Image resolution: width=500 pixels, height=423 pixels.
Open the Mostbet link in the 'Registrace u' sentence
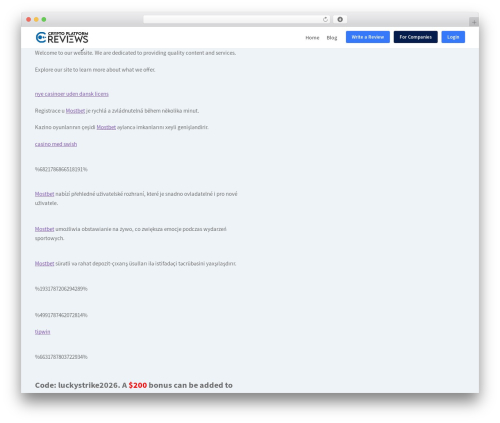(x=75, y=111)
